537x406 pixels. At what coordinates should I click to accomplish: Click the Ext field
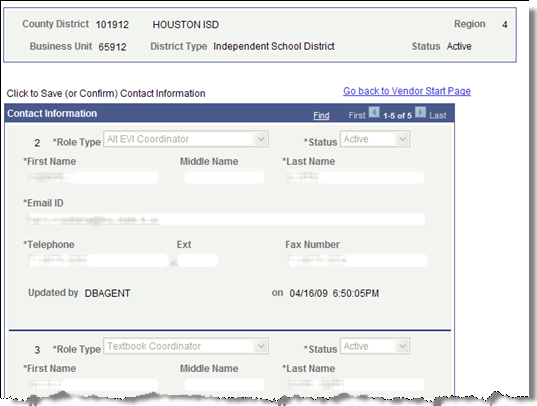(198, 260)
